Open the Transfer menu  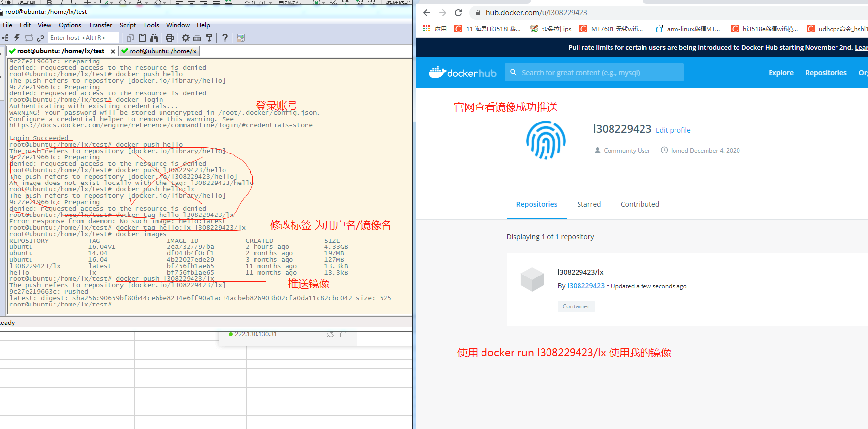pos(100,25)
